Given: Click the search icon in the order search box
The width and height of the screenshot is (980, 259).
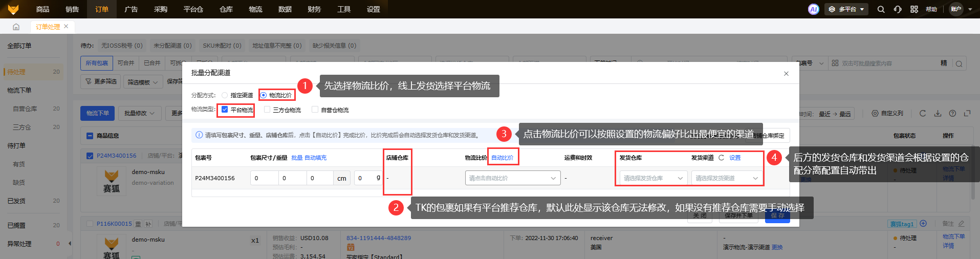Looking at the screenshot, I should (x=959, y=63).
